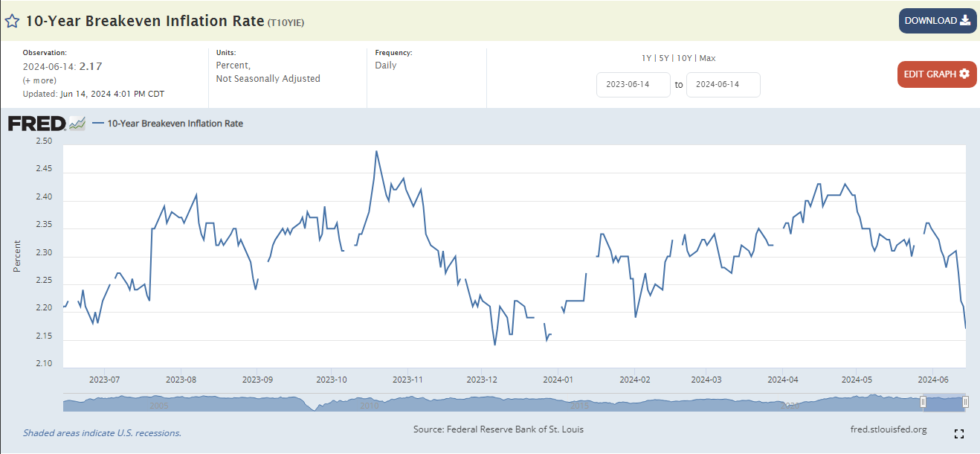Click the small chart icon beside FRED logo

(x=77, y=124)
